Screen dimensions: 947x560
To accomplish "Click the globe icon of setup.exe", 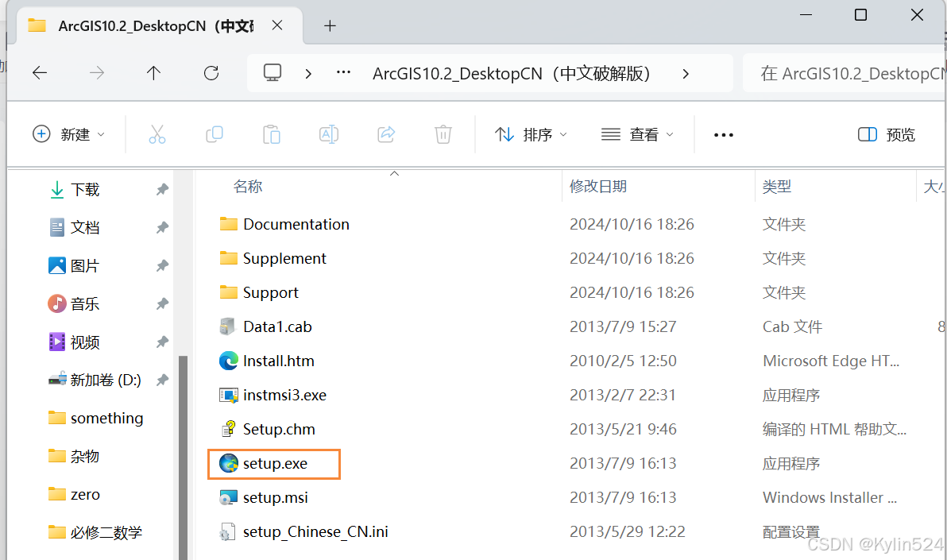I will (228, 464).
